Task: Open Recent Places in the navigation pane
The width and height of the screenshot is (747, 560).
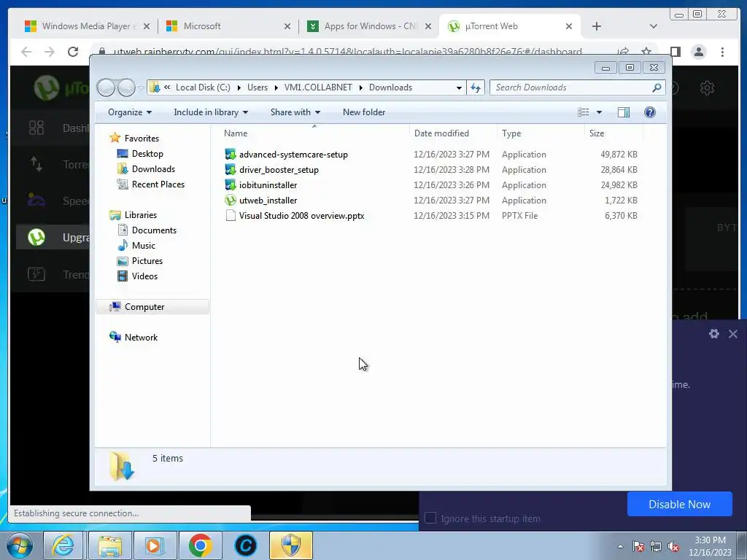Action: coord(158,184)
